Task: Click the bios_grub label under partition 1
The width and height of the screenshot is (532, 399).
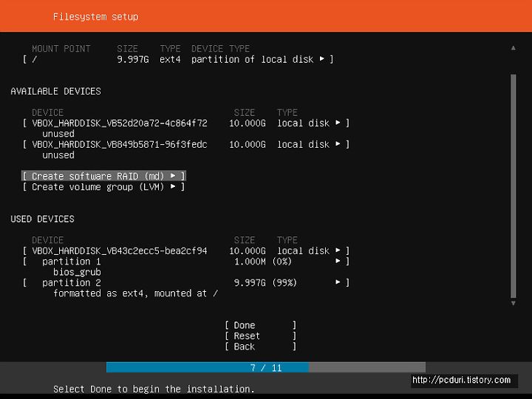Action: 77,272
